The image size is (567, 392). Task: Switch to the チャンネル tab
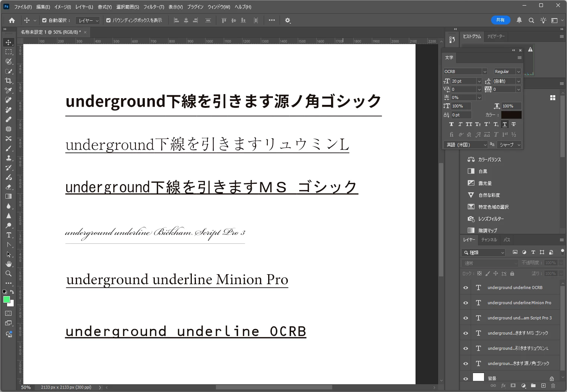tap(489, 240)
